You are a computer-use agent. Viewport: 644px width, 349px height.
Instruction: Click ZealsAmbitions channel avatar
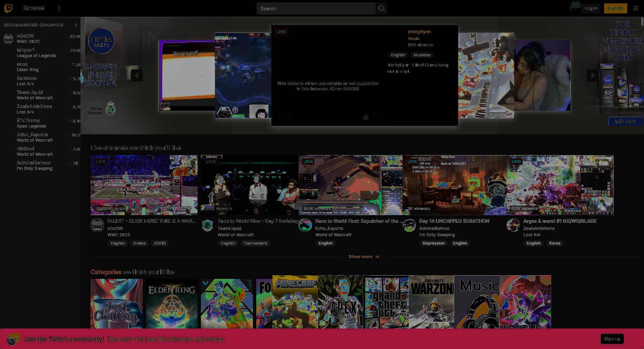[513, 225]
